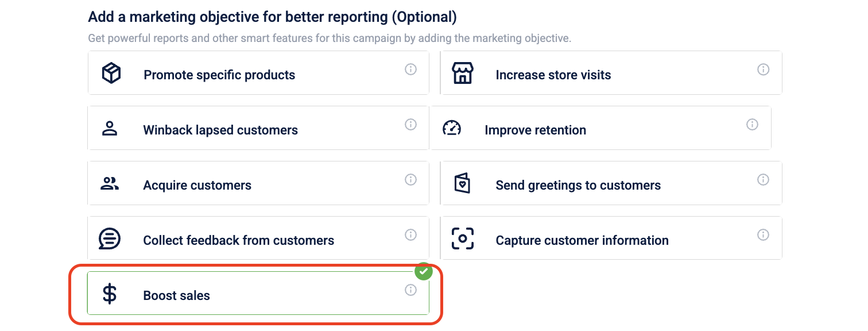
Task: Click the dollar sign Boost sales icon
Action: click(109, 294)
